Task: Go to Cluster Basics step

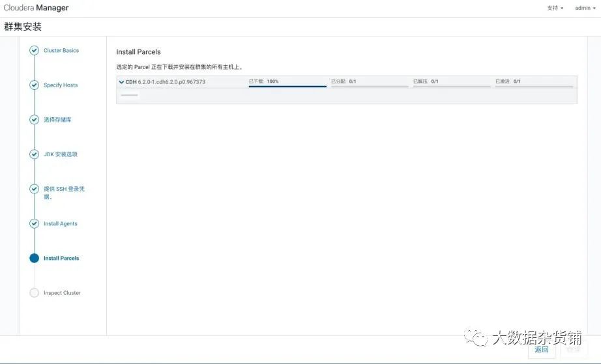Action: tap(61, 51)
